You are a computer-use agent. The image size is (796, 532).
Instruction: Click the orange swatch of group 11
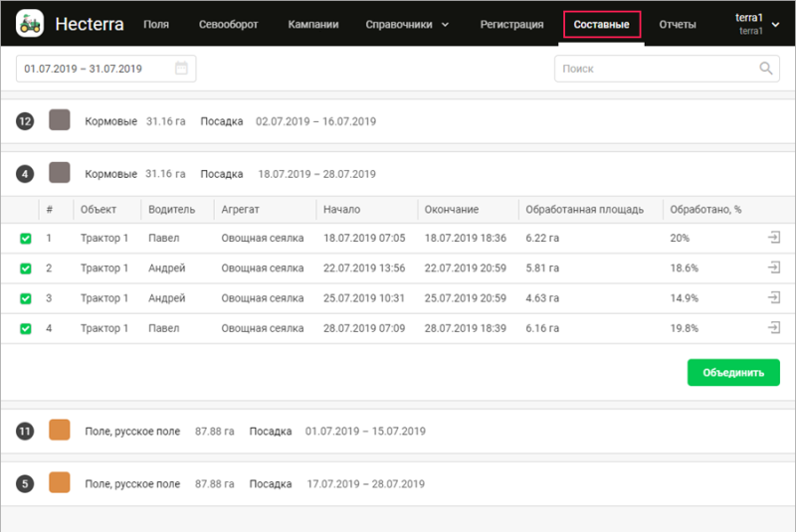[x=60, y=431]
